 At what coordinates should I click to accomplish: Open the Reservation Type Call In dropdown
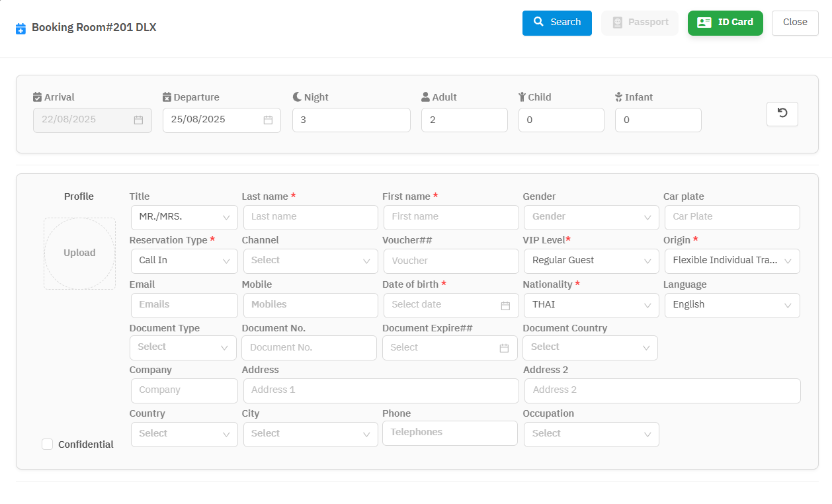(184, 261)
